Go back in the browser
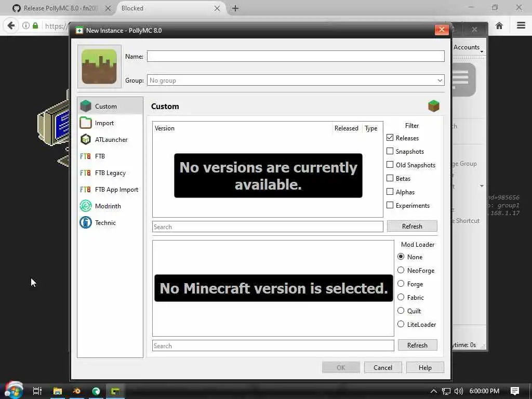532x399 pixels. pos(11,25)
